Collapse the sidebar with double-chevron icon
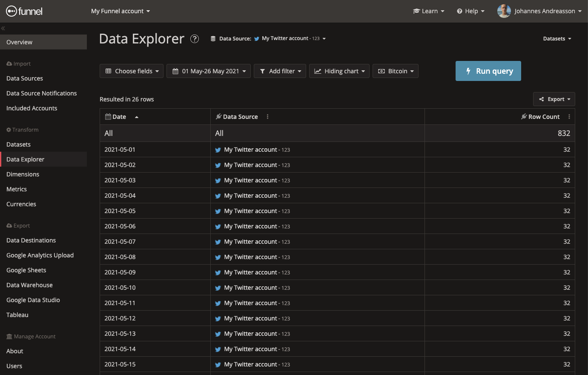588x375 pixels. pos(3,29)
